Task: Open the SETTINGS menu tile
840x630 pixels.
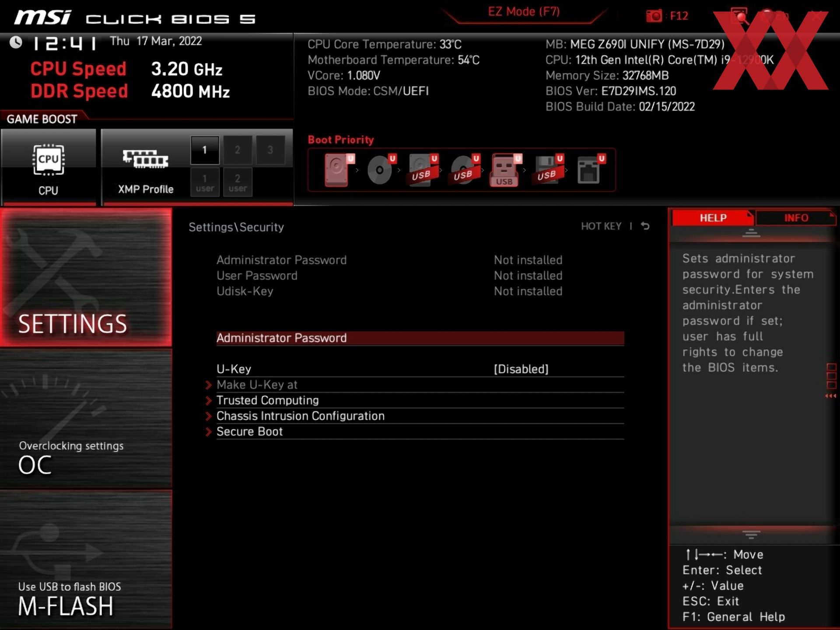Action: click(86, 277)
